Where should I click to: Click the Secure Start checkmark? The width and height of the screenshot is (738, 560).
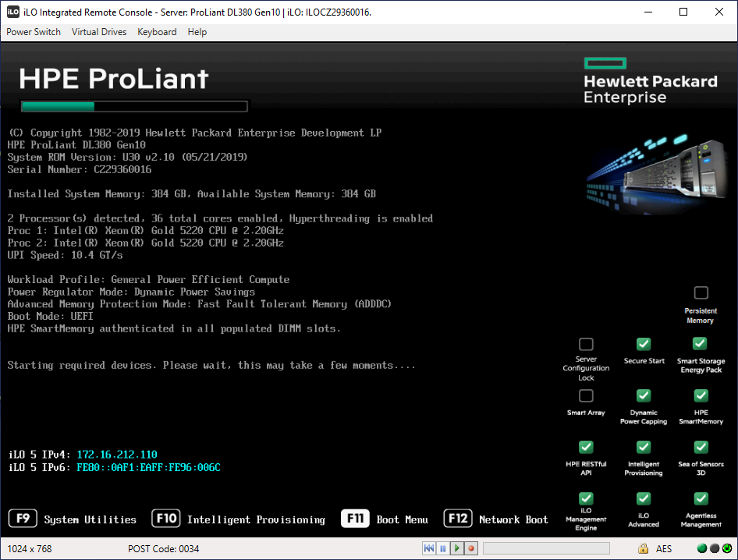[x=644, y=344]
